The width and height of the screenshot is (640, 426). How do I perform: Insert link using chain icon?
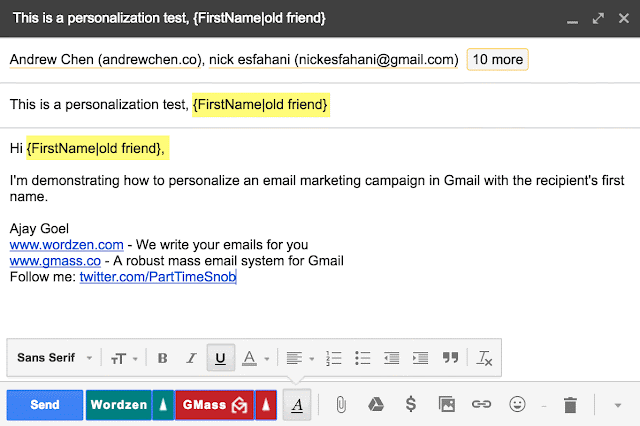481,405
